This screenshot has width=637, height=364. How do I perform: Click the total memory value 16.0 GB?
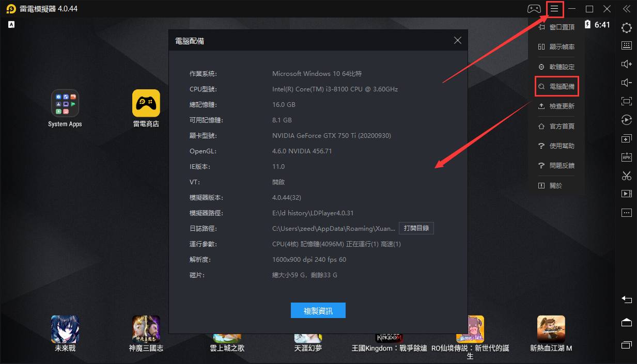tap(284, 105)
